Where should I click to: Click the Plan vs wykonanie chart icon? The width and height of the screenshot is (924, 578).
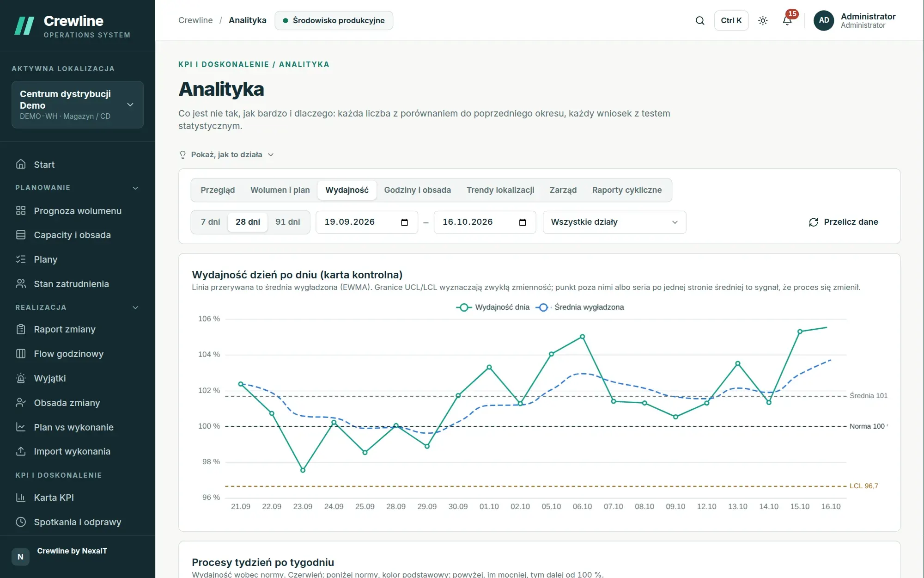[21, 427]
